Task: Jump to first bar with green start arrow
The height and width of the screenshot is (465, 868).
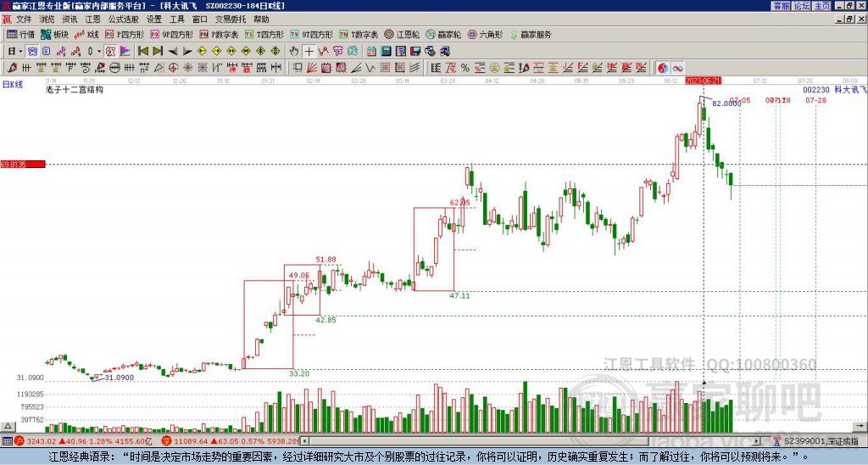Action: [142, 51]
